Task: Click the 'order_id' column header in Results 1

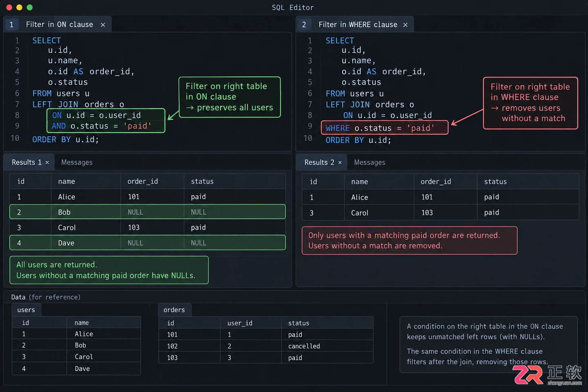Action: pyautogui.click(x=152, y=181)
